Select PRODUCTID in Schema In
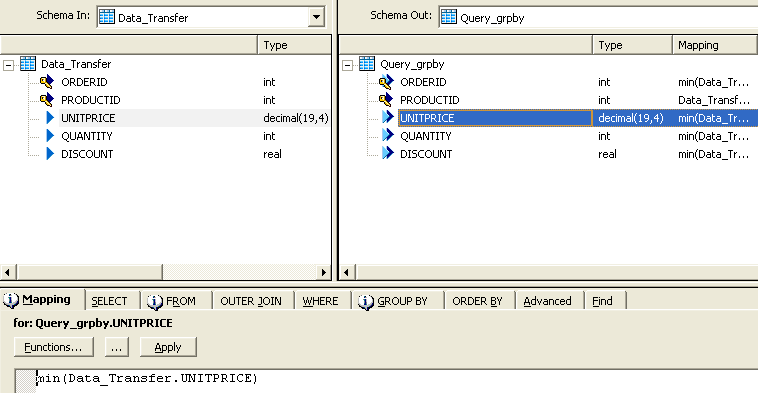758x393 pixels. coord(90,100)
